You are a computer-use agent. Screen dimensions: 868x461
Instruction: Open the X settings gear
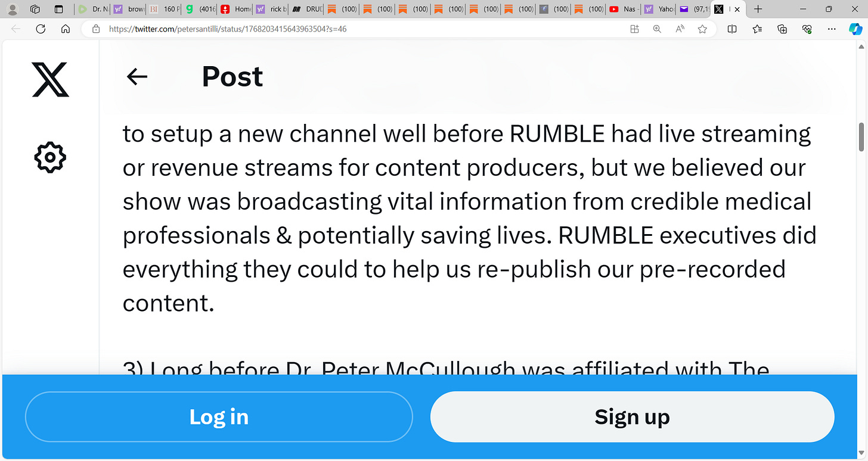(x=50, y=158)
